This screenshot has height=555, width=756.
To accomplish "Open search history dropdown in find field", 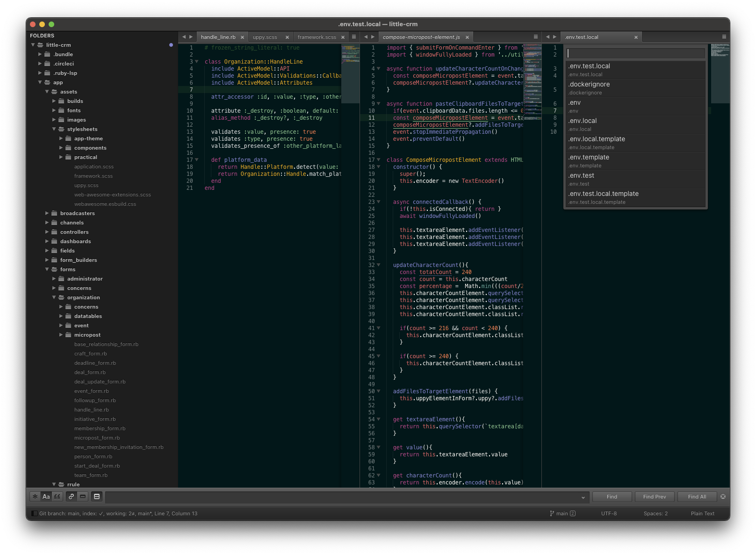I will (x=583, y=497).
